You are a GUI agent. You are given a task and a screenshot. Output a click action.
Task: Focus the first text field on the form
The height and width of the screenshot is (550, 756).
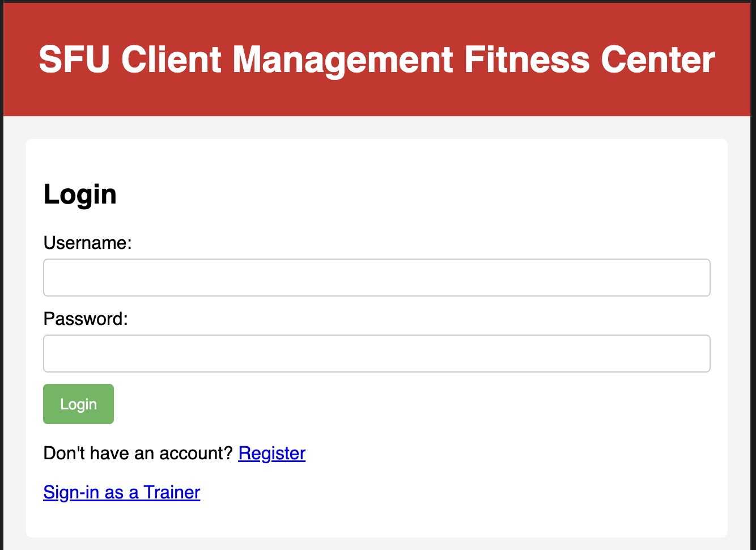click(376, 277)
